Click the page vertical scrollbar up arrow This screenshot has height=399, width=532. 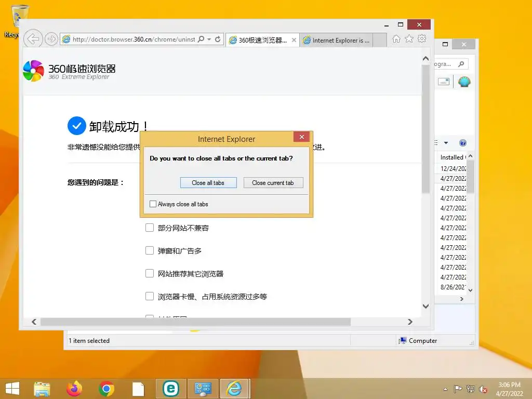[x=425, y=59]
